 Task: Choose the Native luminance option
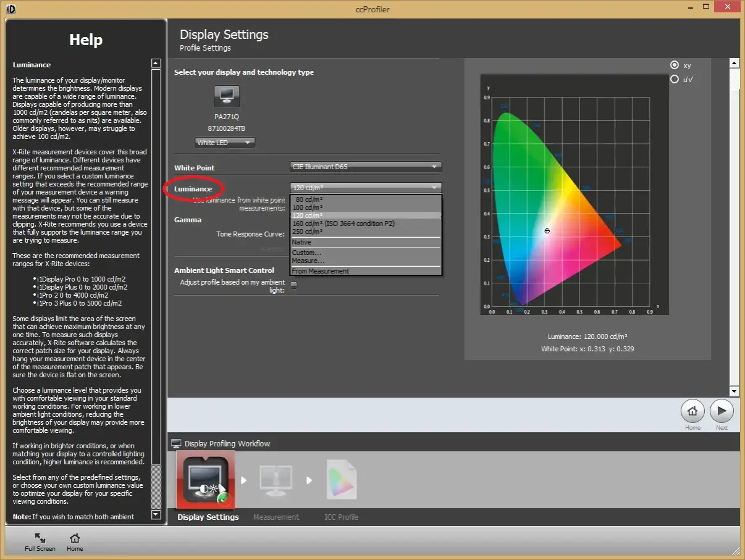pyautogui.click(x=302, y=242)
